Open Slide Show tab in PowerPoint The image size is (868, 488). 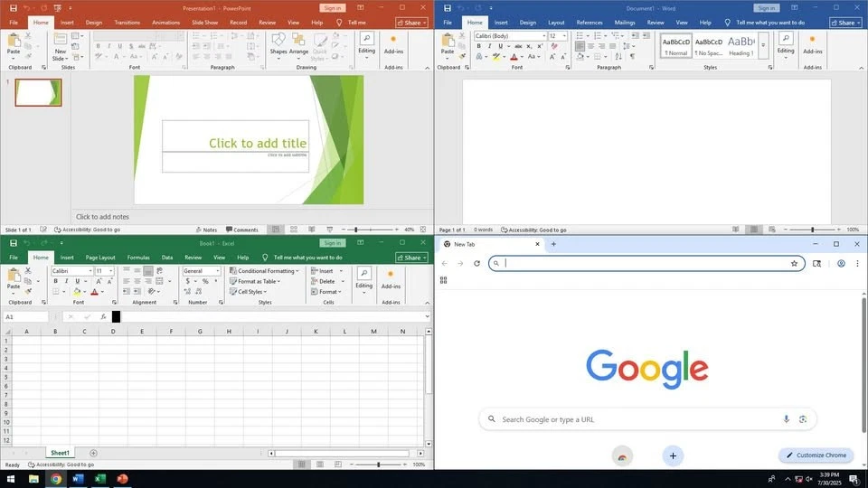[x=205, y=23]
